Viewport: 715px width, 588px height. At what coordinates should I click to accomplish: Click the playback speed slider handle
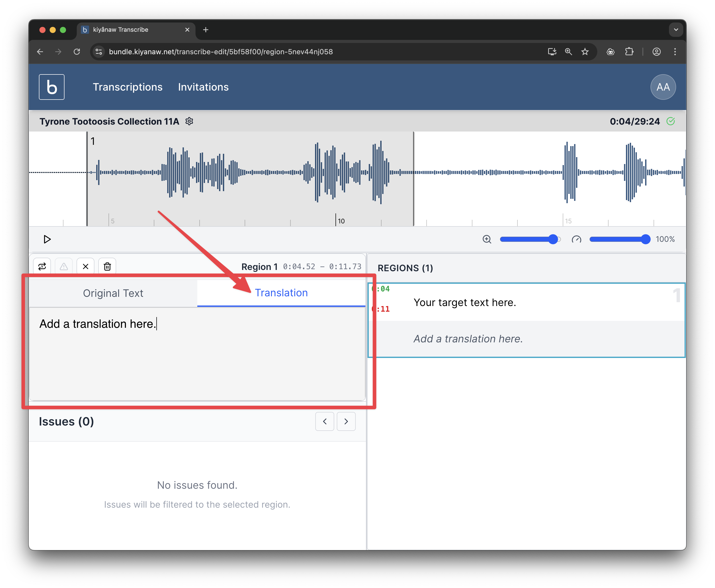point(646,239)
